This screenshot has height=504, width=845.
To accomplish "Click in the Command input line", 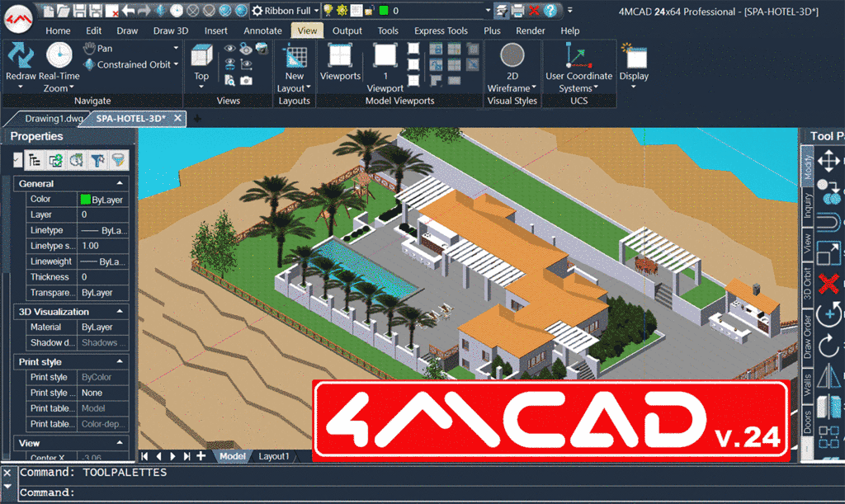I will 431,492.
